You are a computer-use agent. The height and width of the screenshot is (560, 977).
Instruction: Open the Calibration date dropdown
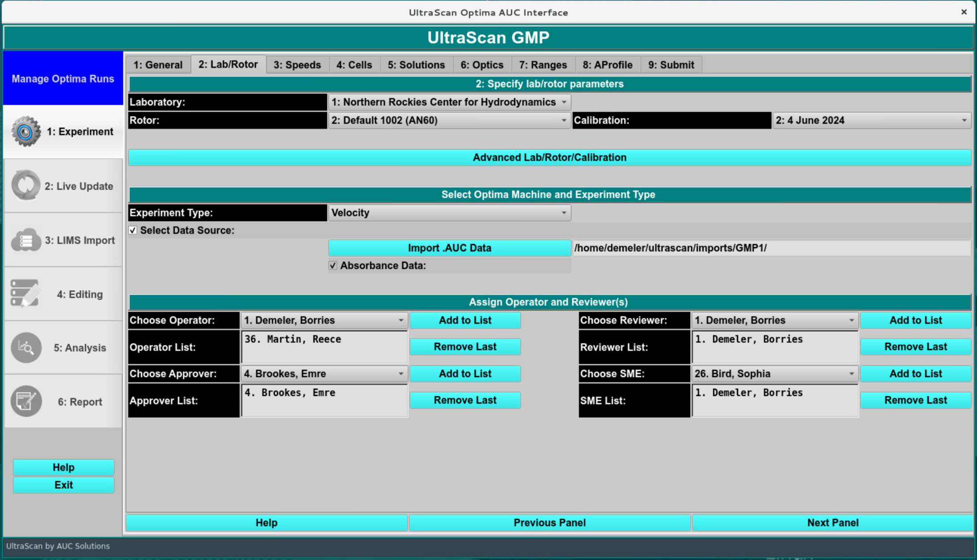871,121
